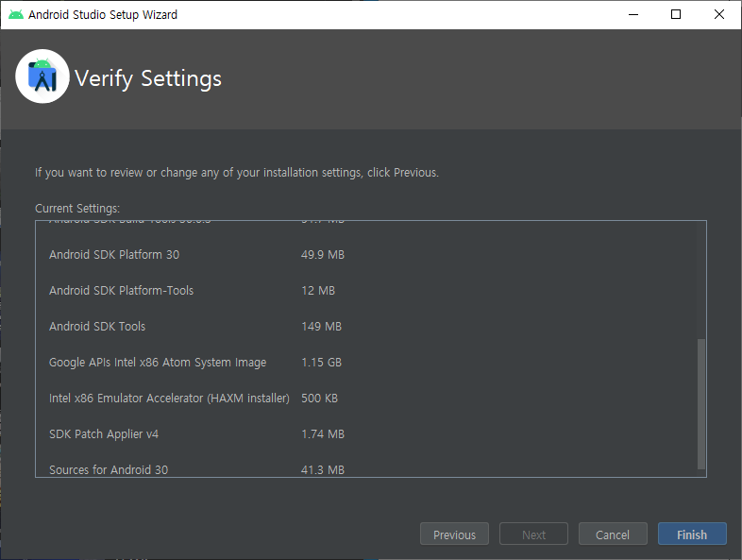Maximize the Setup Wizard window
Viewport: 742px width, 560px height.
676,15
